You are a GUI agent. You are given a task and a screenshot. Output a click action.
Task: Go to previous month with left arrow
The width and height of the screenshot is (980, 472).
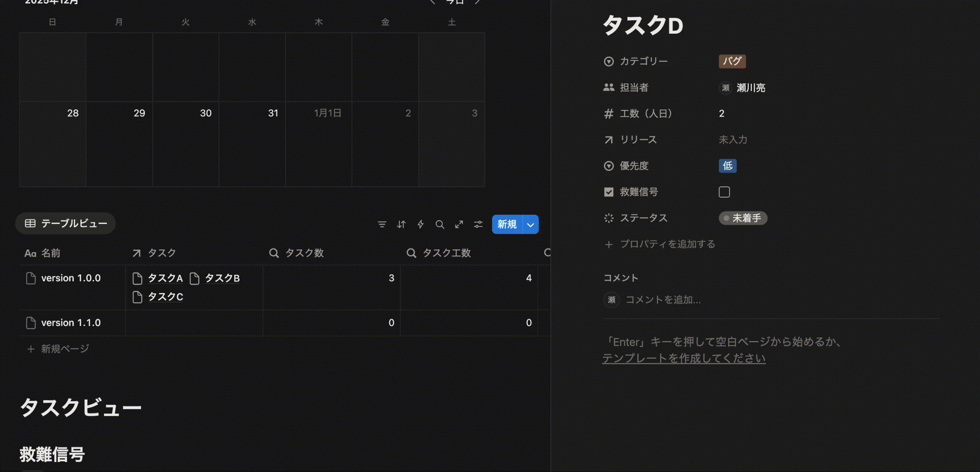[x=432, y=2]
